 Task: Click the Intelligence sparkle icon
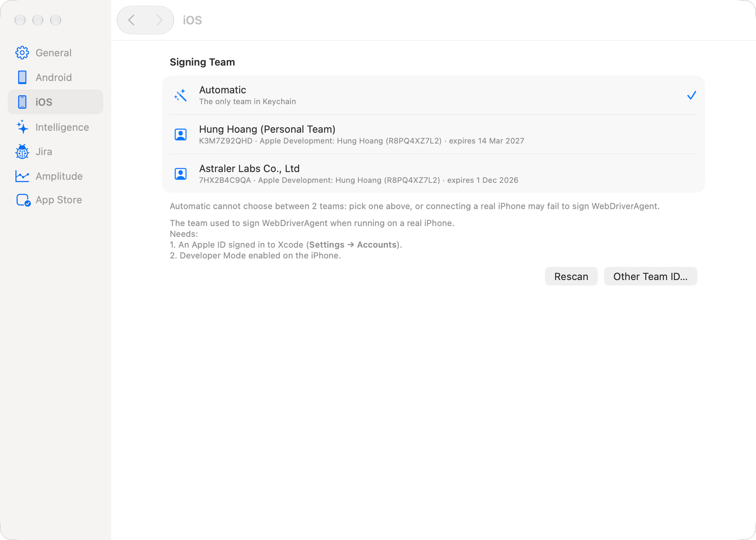(22, 127)
